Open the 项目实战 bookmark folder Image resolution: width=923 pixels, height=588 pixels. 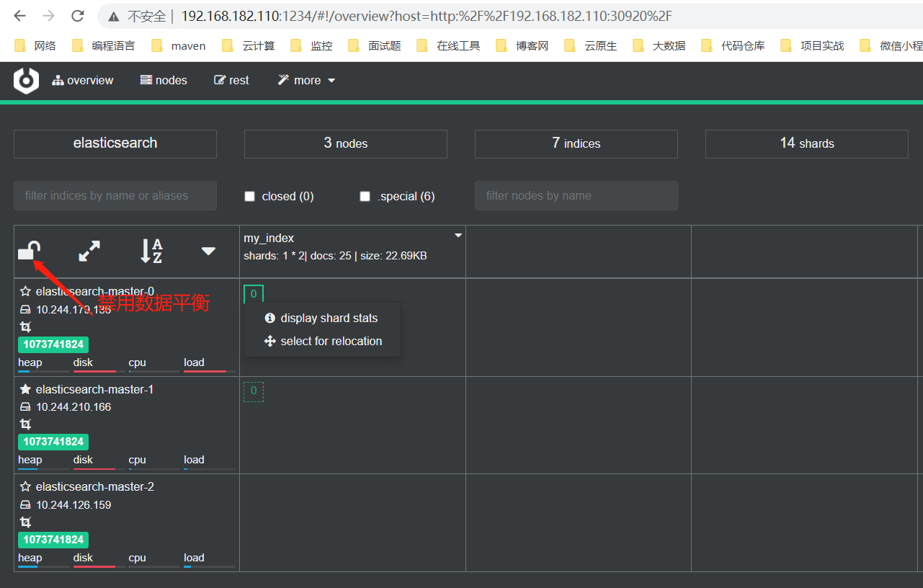[x=812, y=45]
